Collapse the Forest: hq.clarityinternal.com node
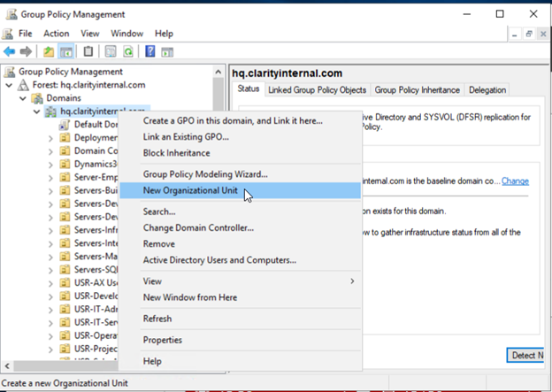552x392 pixels. click(9, 85)
